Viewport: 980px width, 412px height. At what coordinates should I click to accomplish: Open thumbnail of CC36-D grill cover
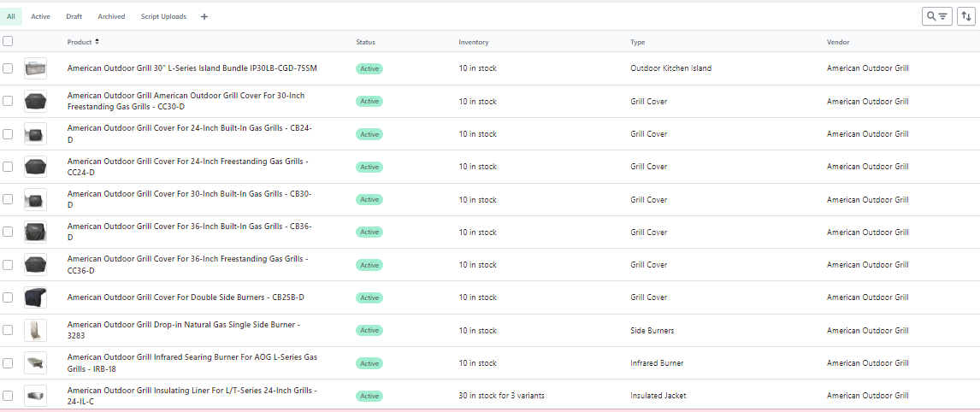point(35,264)
